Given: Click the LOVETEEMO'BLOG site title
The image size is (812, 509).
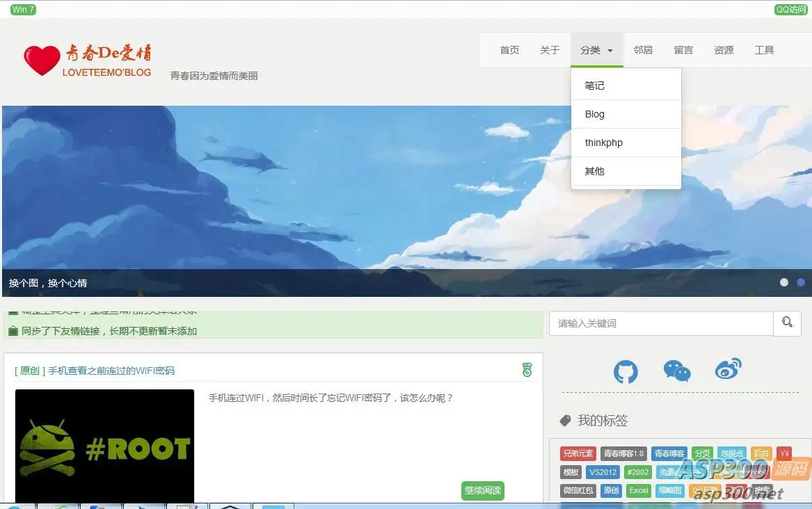Looking at the screenshot, I should [x=106, y=72].
